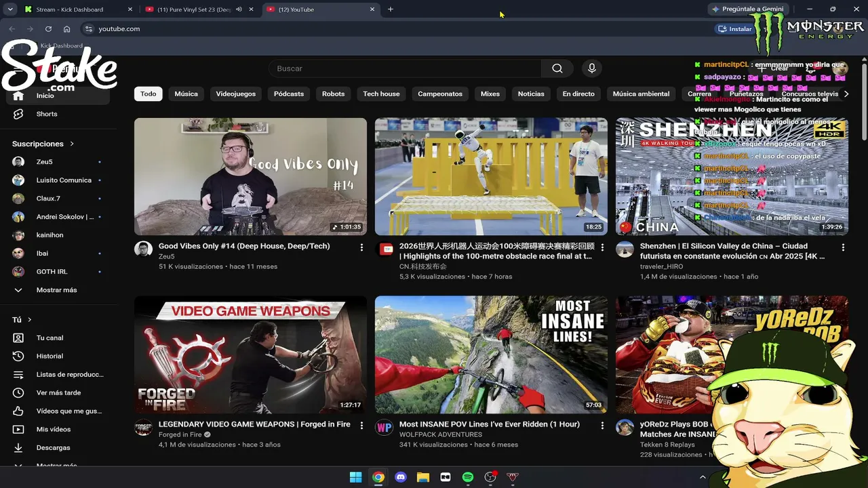This screenshot has height=488, width=868.
Task: Open the Claux.7 subscription
Action: coord(58,199)
